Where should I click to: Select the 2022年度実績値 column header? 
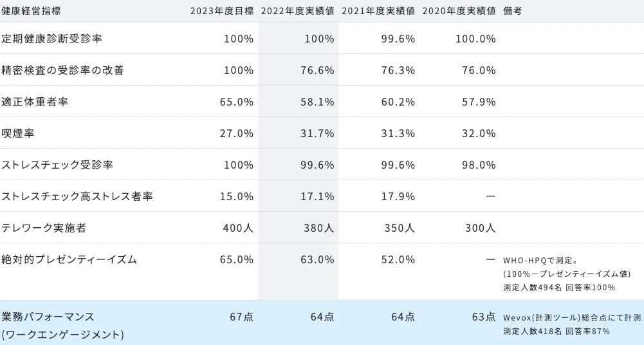pyautogui.click(x=298, y=10)
